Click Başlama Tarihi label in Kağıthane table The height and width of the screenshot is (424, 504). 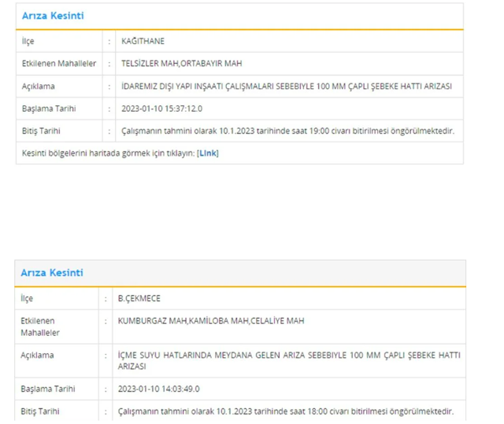click(49, 109)
